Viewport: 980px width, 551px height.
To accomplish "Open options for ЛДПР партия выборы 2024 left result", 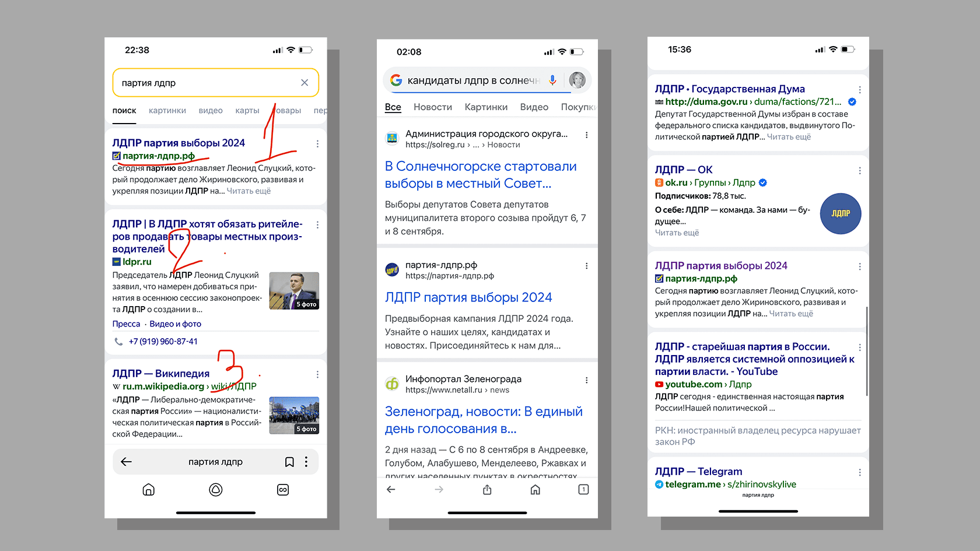I will pyautogui.click(x=317, y=143).
